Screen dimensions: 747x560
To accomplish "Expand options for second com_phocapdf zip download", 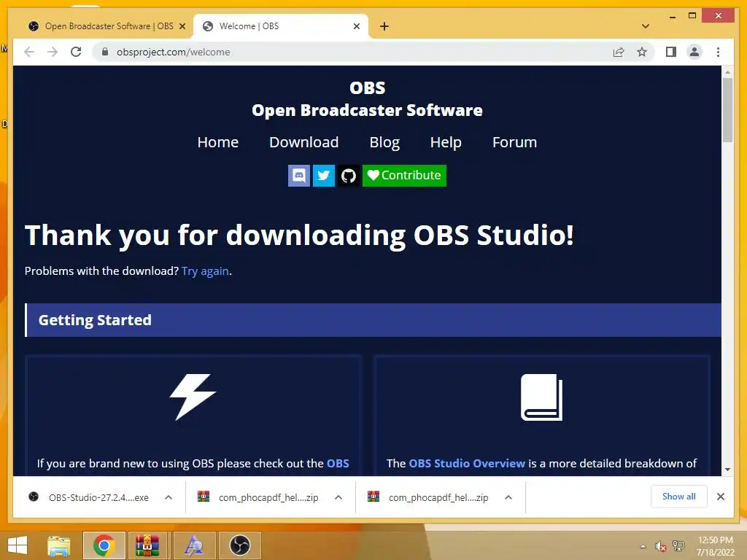I will click(508, 497).
